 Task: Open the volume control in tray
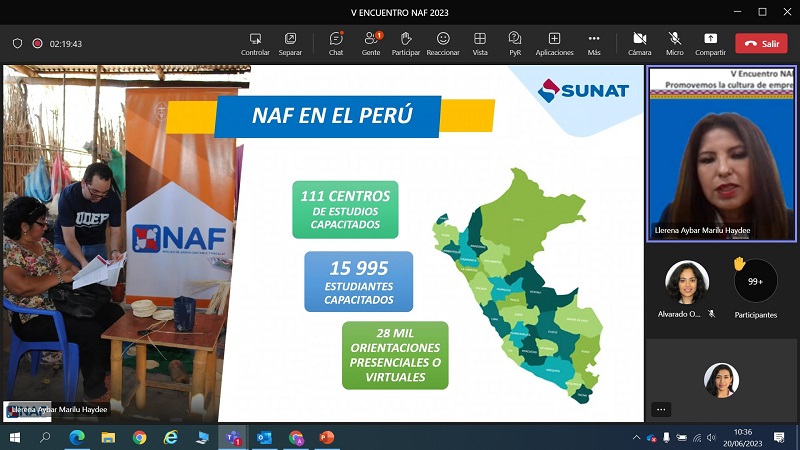pos(712,437)
